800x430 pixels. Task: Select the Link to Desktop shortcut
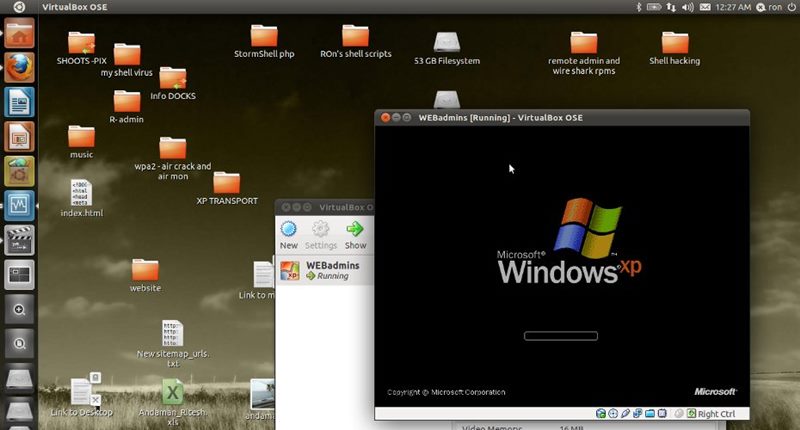pyautogui.click(x=82, y=395)
